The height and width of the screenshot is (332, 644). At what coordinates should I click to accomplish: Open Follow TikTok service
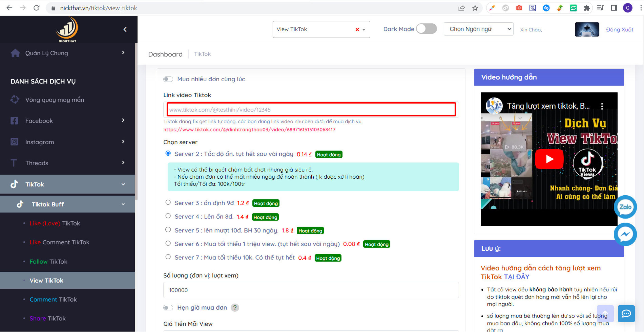coord(49,262)
